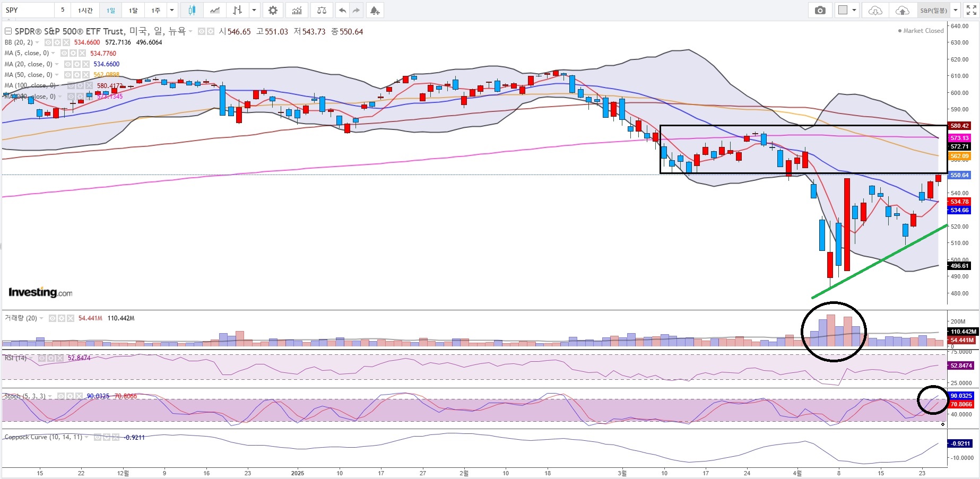
Task: Toggle visibility of Stoch (5, 3, 3)
Action: (x=60, y=396)
